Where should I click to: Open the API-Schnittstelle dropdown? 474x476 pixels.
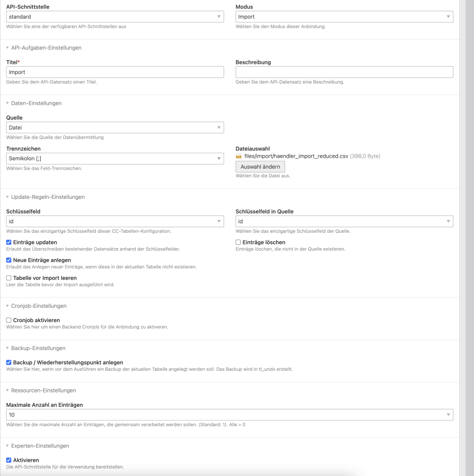[115, 17]
